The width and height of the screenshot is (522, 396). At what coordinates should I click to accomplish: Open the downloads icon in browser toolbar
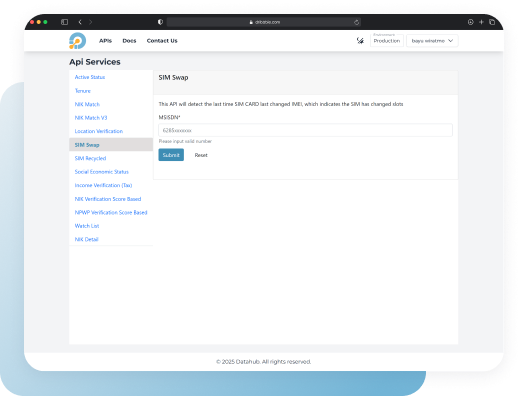click(470, 22)
